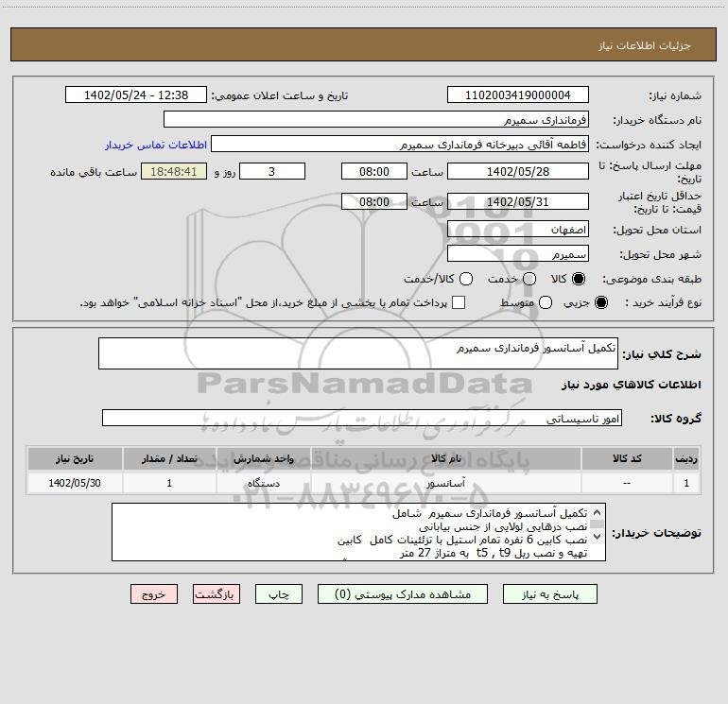Click the اطلاعات کالاهای مورد نیاز heading
728x704 pixels.
click(631, 385)
